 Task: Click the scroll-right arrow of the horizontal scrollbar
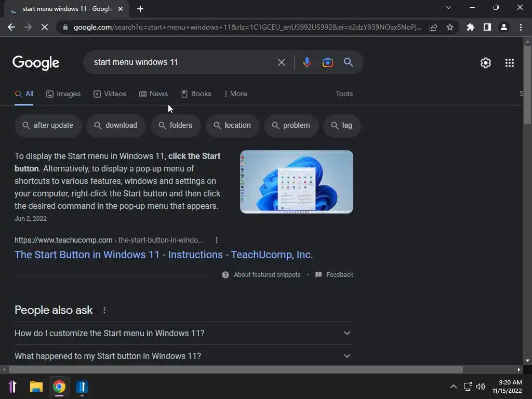point(519,370)
